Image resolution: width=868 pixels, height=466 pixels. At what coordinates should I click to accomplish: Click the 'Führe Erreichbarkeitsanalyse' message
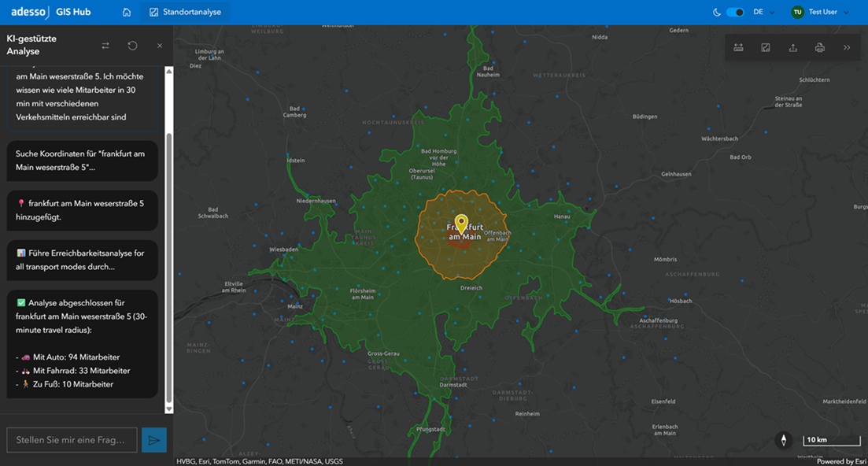82,260
